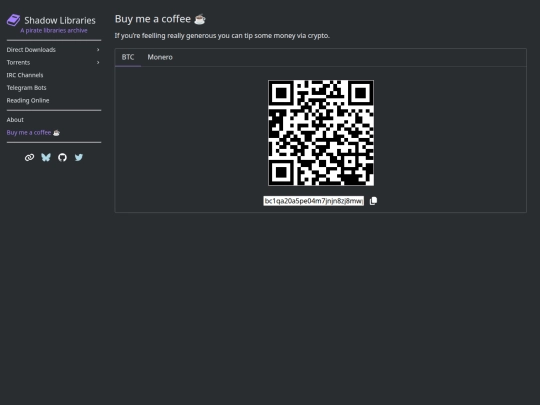Open the website link icon

click(x=29, y=157)
